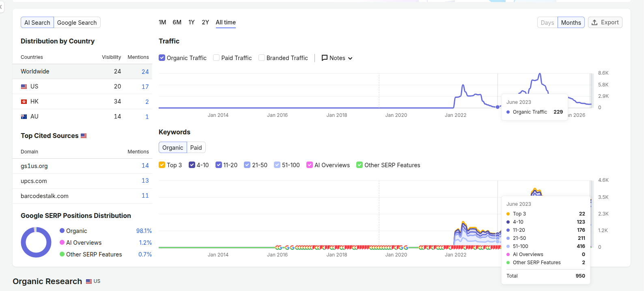Click the Notes speech bubble icon

[x=325, y=58]
